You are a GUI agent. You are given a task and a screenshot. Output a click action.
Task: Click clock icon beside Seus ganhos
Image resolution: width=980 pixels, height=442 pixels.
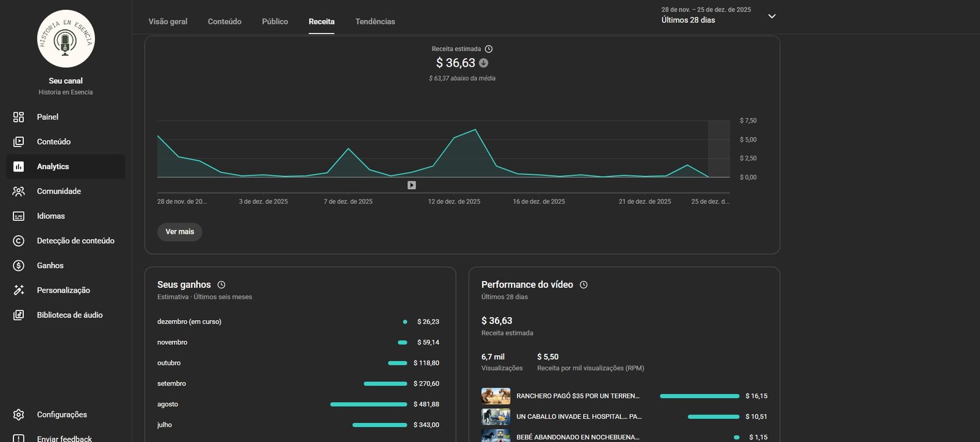(221, 285)
